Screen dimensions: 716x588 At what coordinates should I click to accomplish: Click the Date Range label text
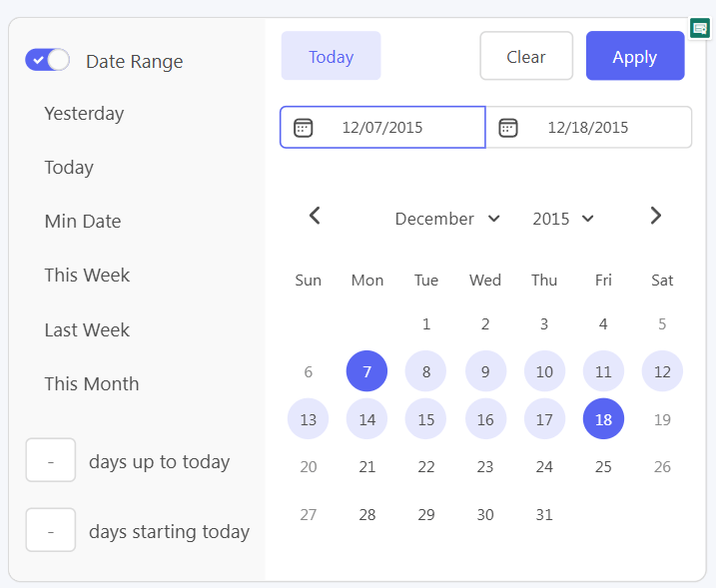(134, 61)
